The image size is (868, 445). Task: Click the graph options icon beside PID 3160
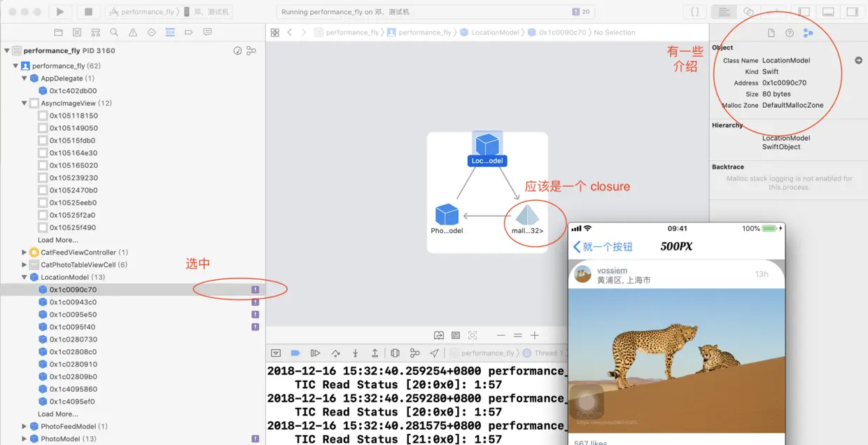point(251,50)
